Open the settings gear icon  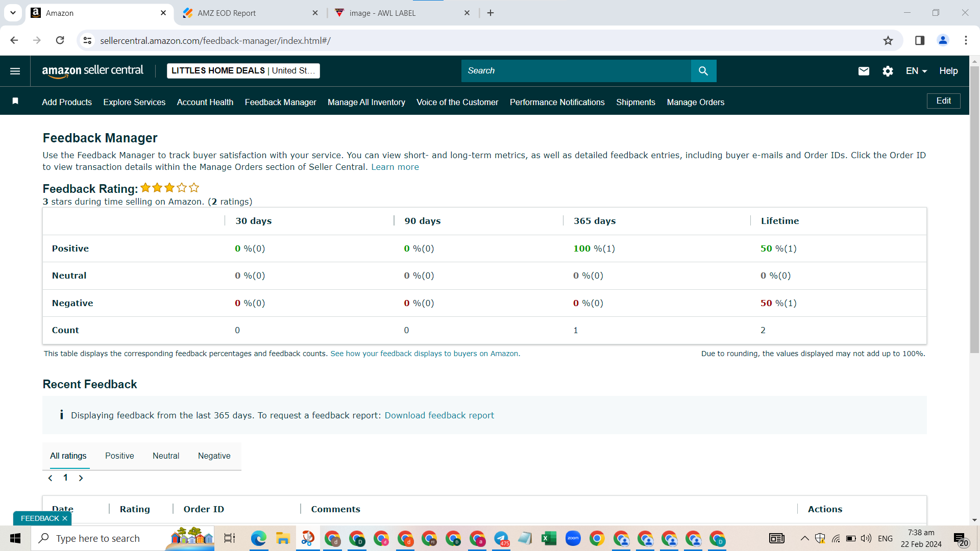(888, 71)
